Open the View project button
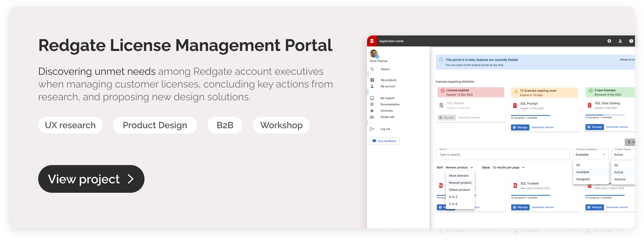 pos(91,179)
